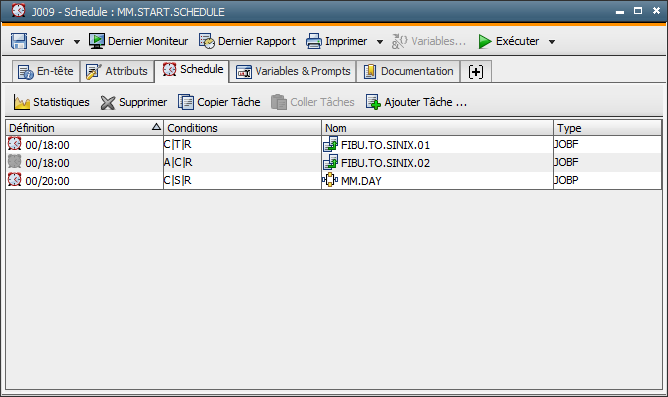The height and width of the screenshot is (397, 668).
Task: Switch to the En-tête tab
Action: tap(46, 71)
